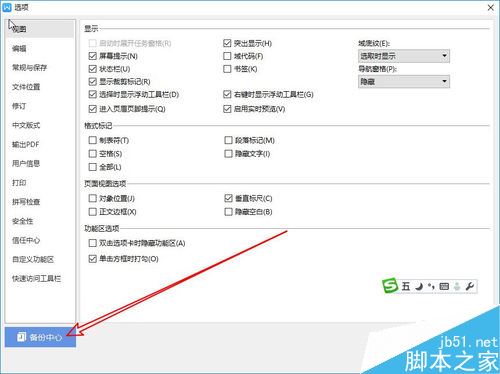500x374 pixels.
Task: Open the 修订 settings page
Action: pos(19,106)
